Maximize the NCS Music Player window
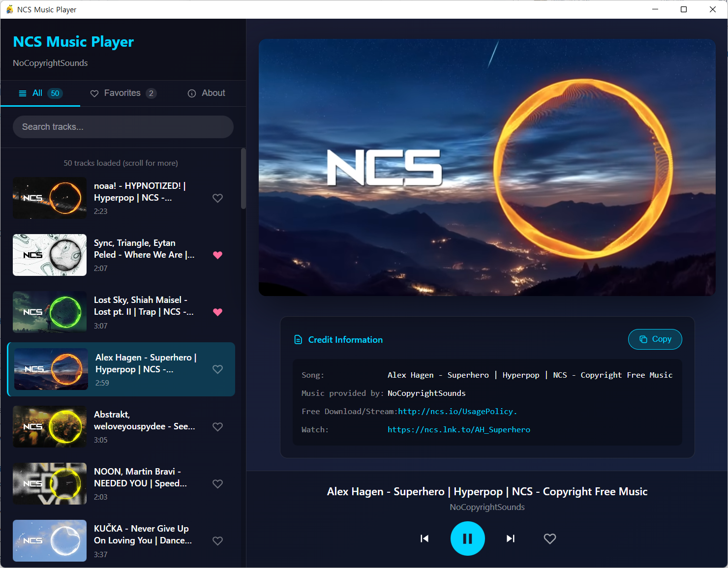The image size is (728, 568). [684, 9]
